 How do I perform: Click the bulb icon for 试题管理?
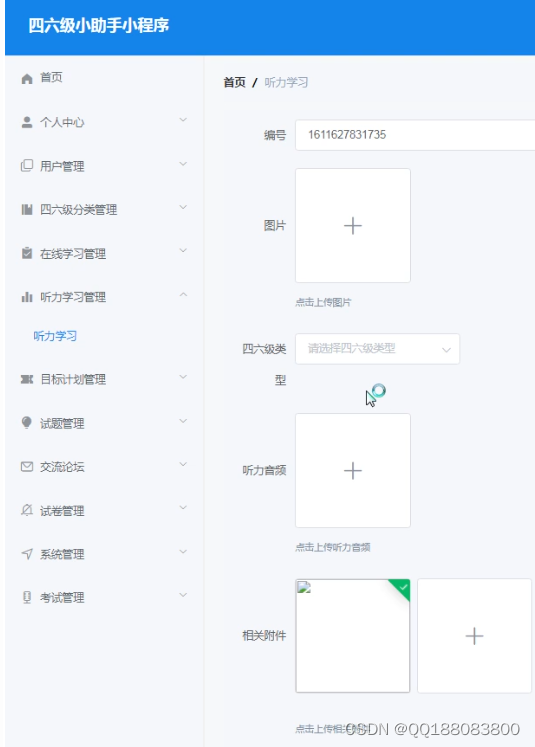coord(27,423)
